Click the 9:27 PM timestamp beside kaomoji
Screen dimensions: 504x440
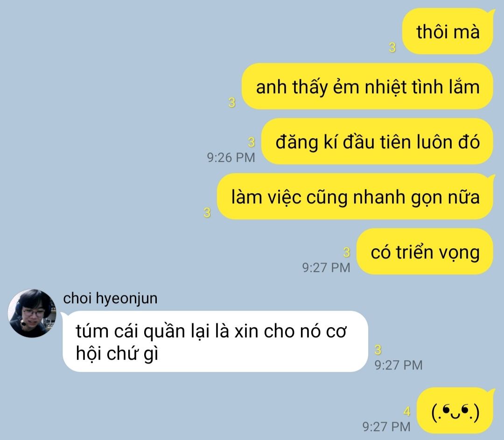[x=386, y=426]
